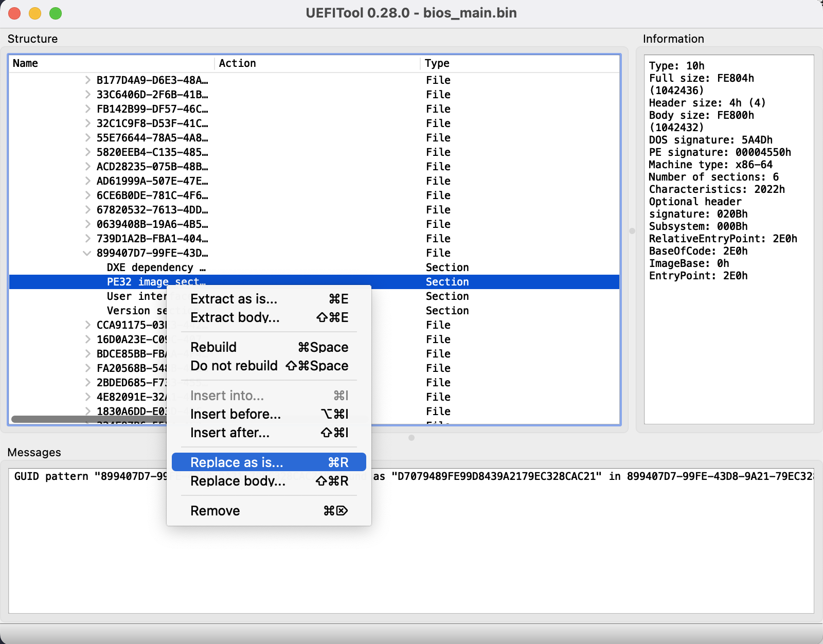This screenshot has width=823, height=644.
Task: Expand the 2BDED685 file node
Action: 88,382
